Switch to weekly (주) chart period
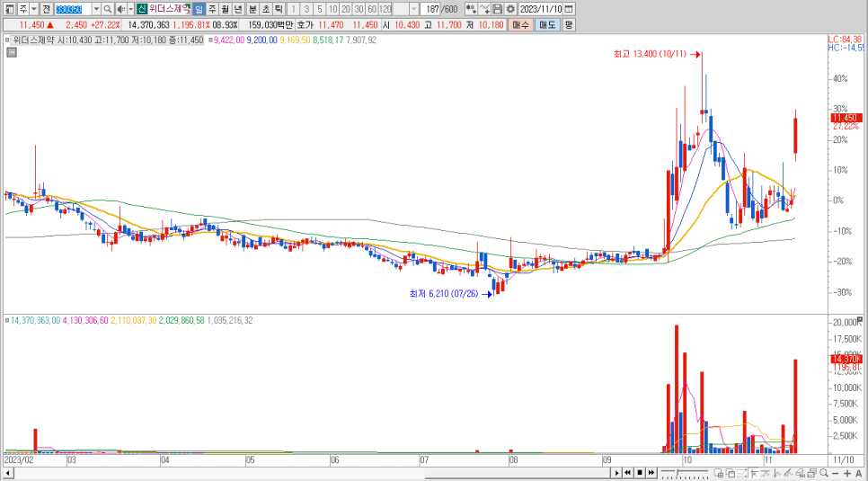Viewport: 868px width, 481px height. [212, 9]
